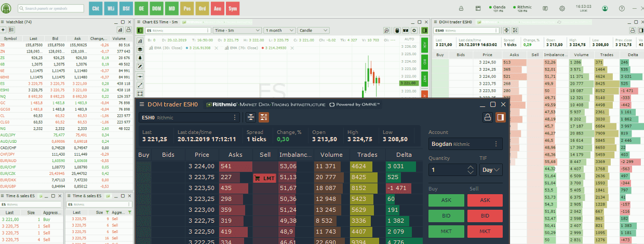Open the dark DOM trader hamburger menu

tap(141, 104)
